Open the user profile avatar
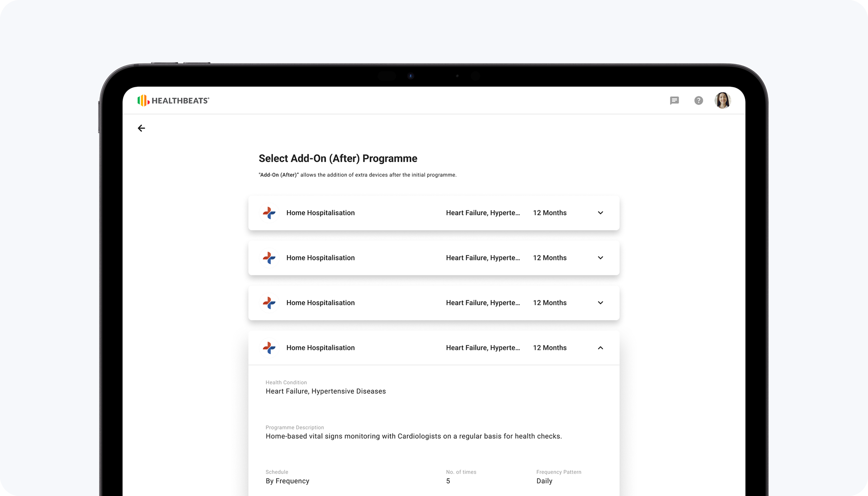Image resolution: width=868 pixels, height=496 pixels. 722,100
